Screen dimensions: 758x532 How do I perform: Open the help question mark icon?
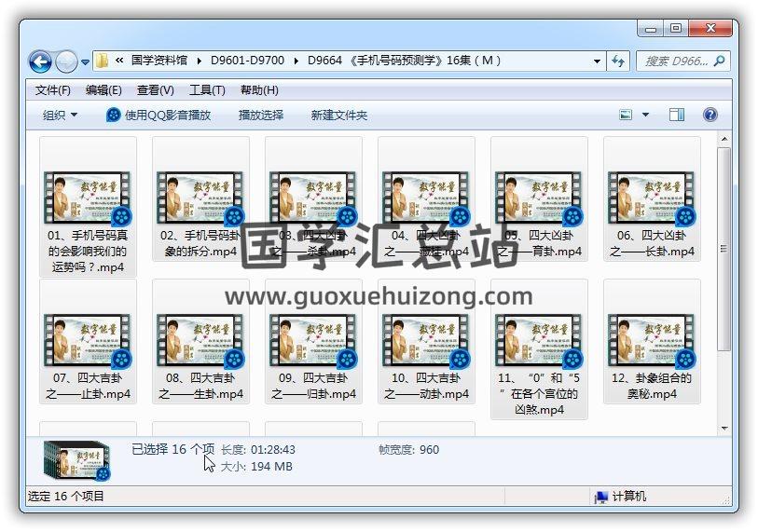(x=710, y=115)
